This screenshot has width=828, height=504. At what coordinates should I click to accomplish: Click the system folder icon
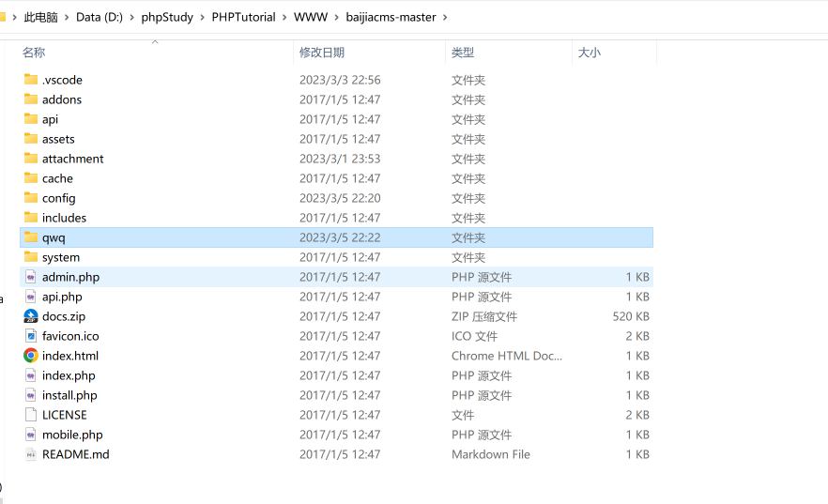(31, 257)
